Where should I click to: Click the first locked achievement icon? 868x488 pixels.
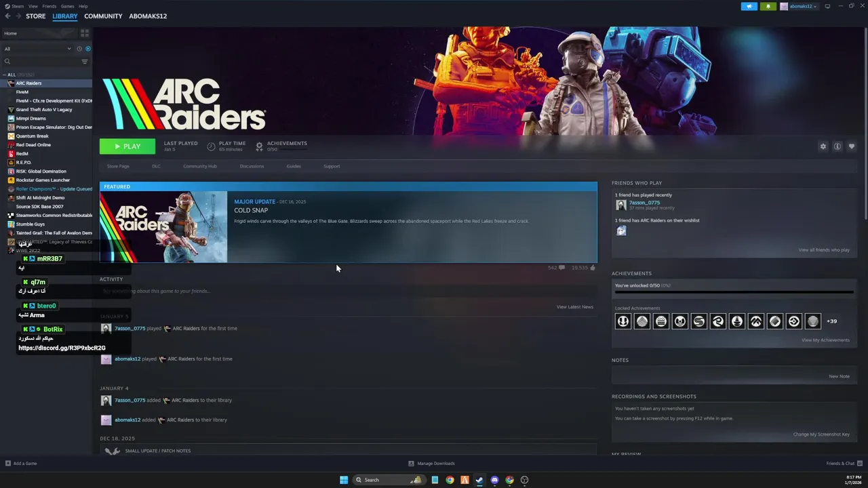coord(623,321)
